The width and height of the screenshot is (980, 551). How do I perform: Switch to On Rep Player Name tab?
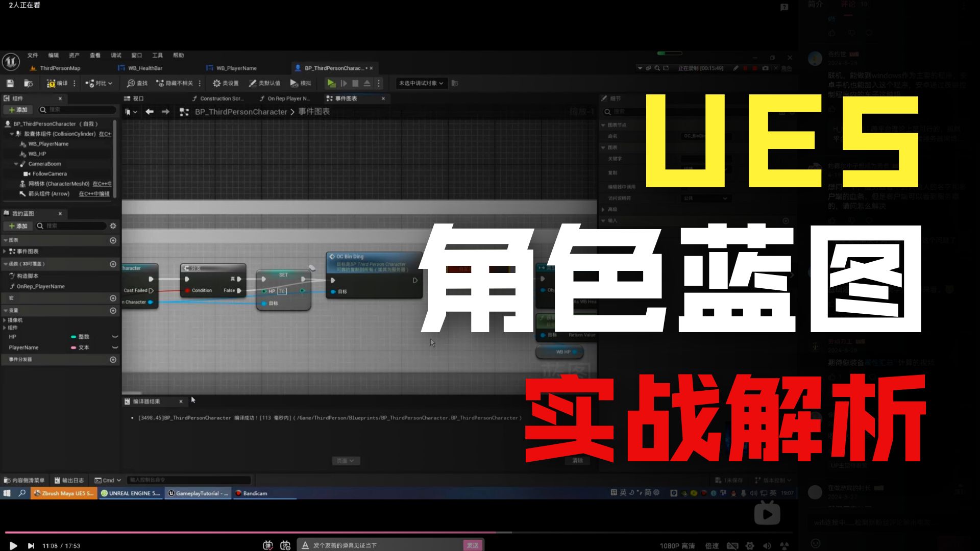[x=285, y=98]
